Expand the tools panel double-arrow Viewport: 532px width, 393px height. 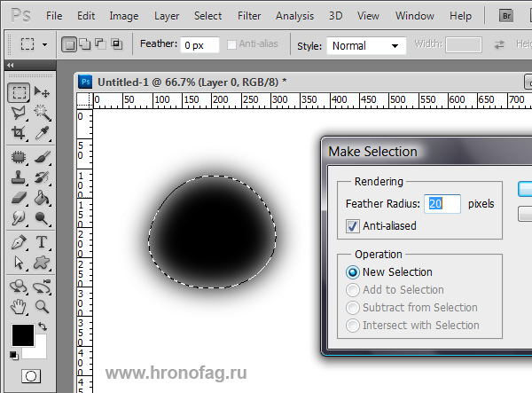click(10, 66)
